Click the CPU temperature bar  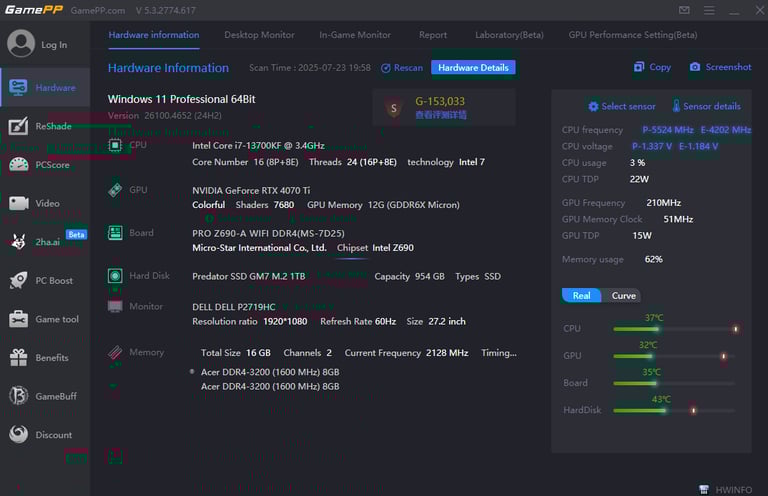[674, 329]
